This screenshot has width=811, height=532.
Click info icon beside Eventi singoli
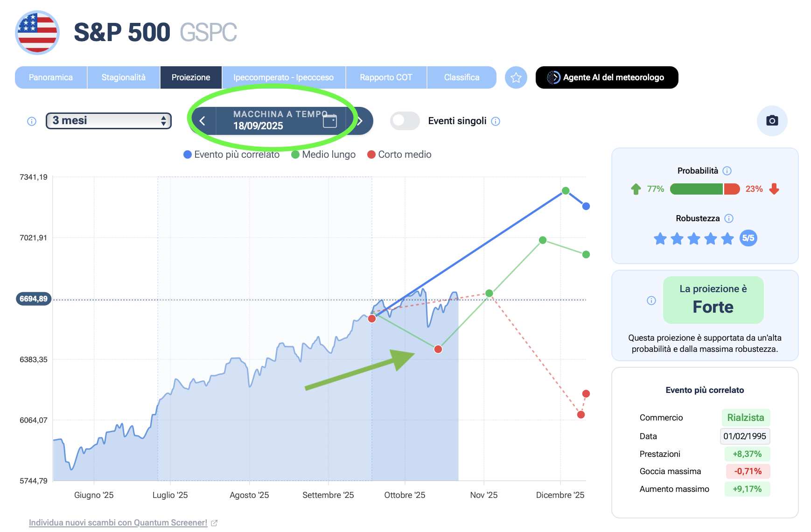[496, 121]
